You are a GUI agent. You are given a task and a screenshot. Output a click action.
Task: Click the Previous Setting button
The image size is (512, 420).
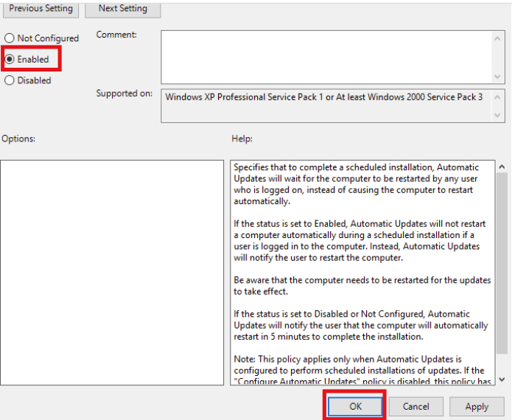41,9
